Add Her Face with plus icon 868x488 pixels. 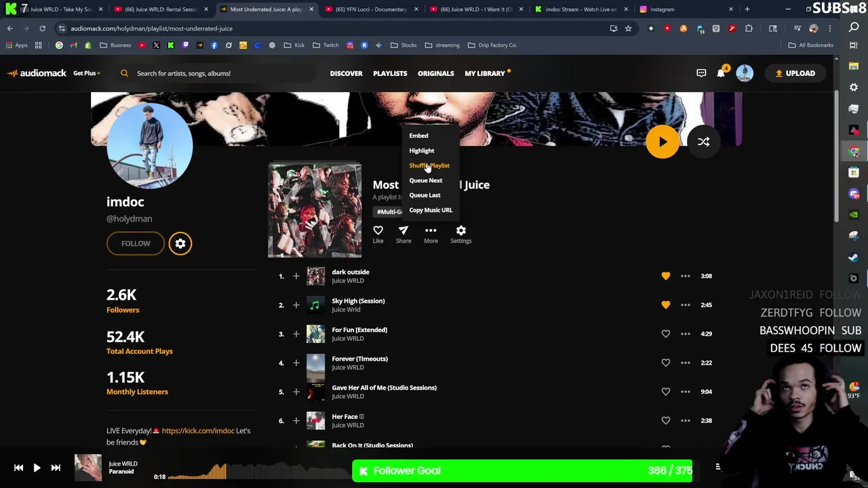click(x=296, y=420)
